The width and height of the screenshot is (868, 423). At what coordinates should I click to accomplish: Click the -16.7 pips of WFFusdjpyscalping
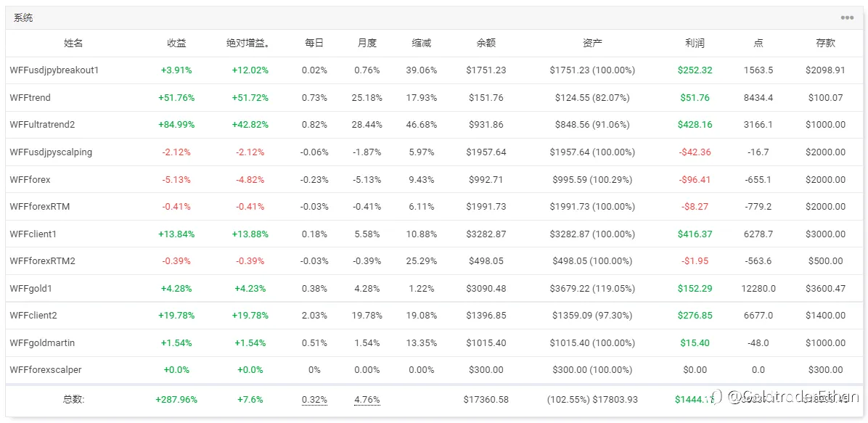pos(758,152)
